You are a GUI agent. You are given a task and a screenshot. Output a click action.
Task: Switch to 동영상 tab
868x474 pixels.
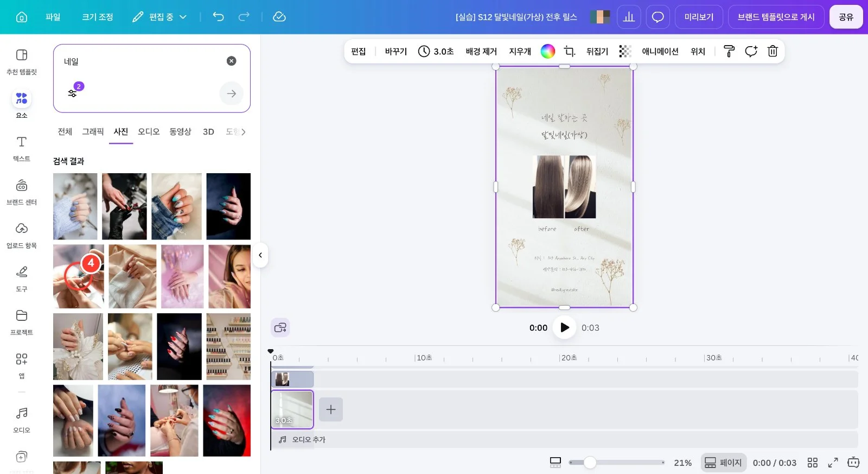180,132
